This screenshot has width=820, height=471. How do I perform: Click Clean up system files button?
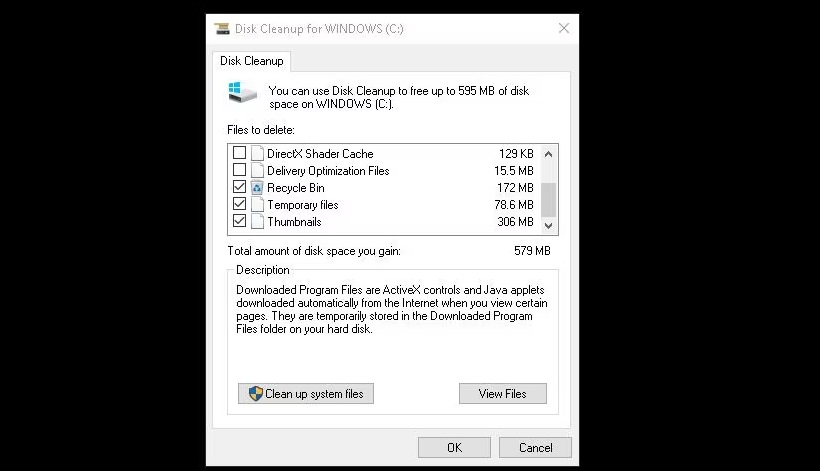point(306,394)
